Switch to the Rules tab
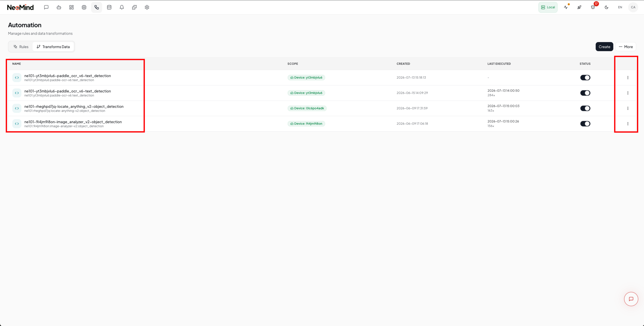 click(21, 47)
